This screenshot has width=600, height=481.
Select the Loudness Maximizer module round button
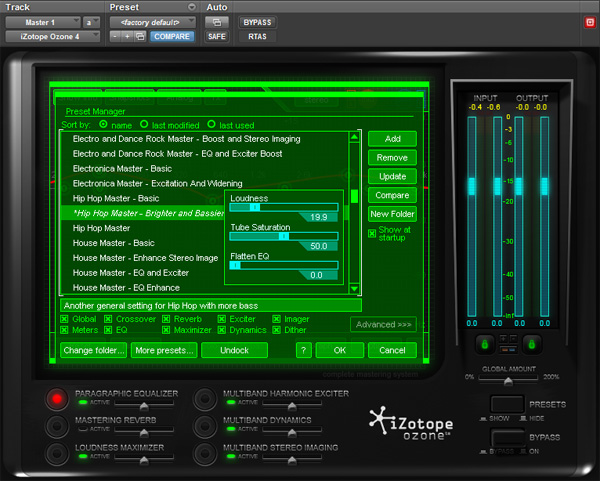tap(57, 453)
